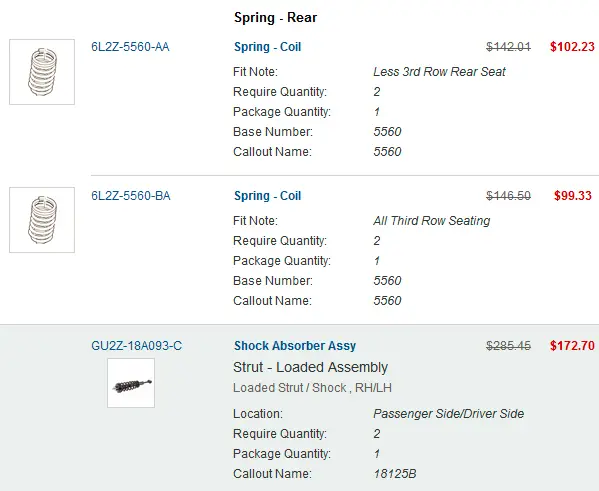This screenshot has height=491, width=599.
Task: Click the crossed-out $285.45 list price
Action: click(x=508, y=346)
